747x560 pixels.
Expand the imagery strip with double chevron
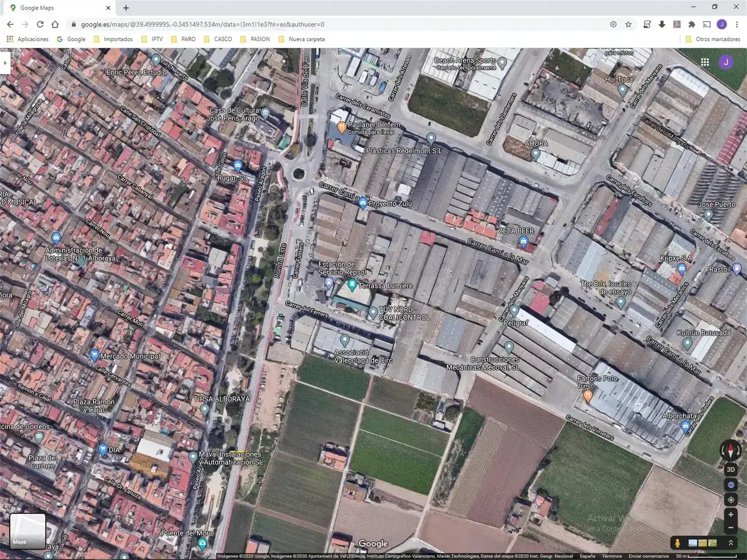[730, 543]
